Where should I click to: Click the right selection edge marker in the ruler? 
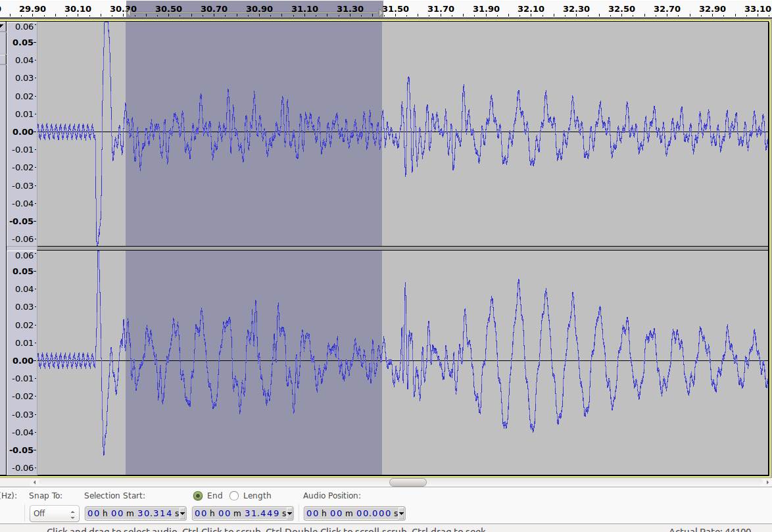click(382, 9)
